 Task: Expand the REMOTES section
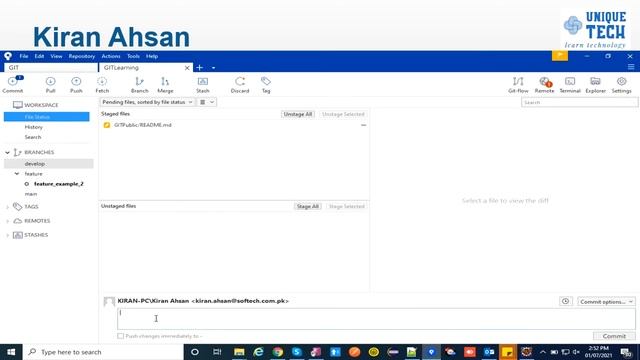[7, 221]
